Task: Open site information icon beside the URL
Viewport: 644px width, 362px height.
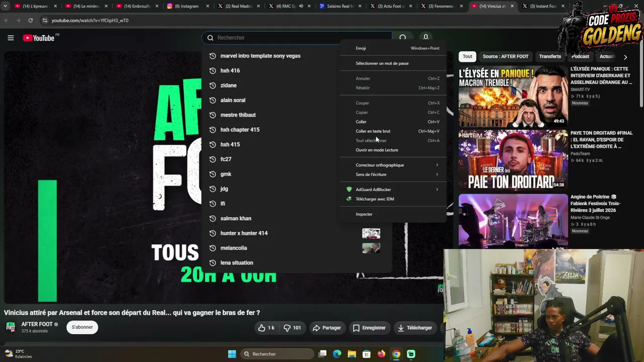Action: point(45,20)
